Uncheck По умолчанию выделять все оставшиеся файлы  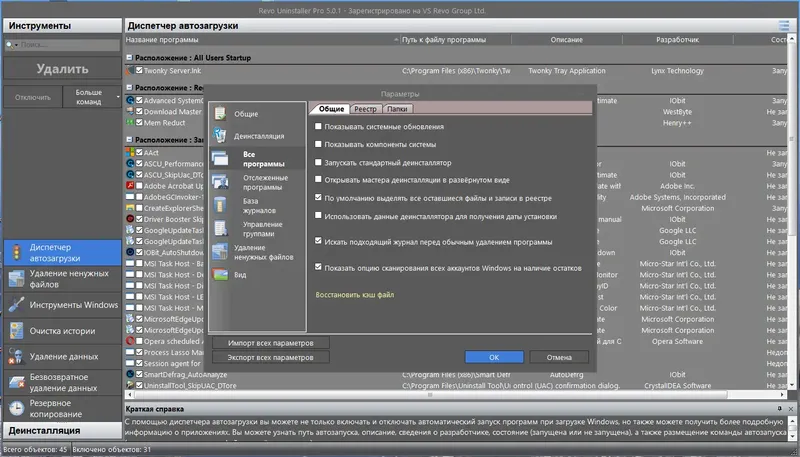click(318, 197)
